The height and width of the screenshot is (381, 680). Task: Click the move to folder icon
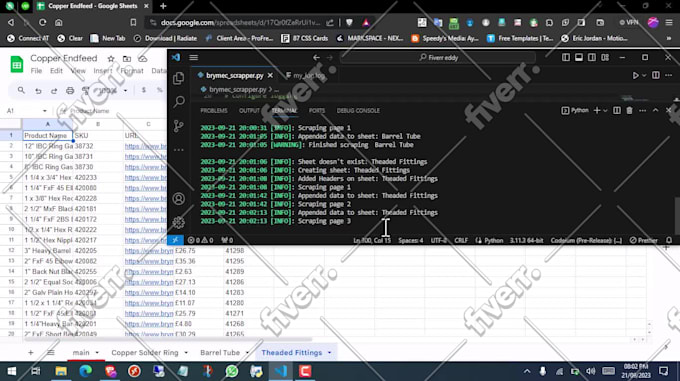coord(127,59)
